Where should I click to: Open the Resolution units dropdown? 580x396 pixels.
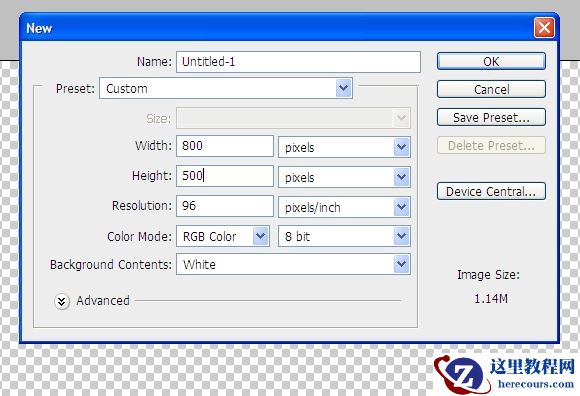click(344, 207)
